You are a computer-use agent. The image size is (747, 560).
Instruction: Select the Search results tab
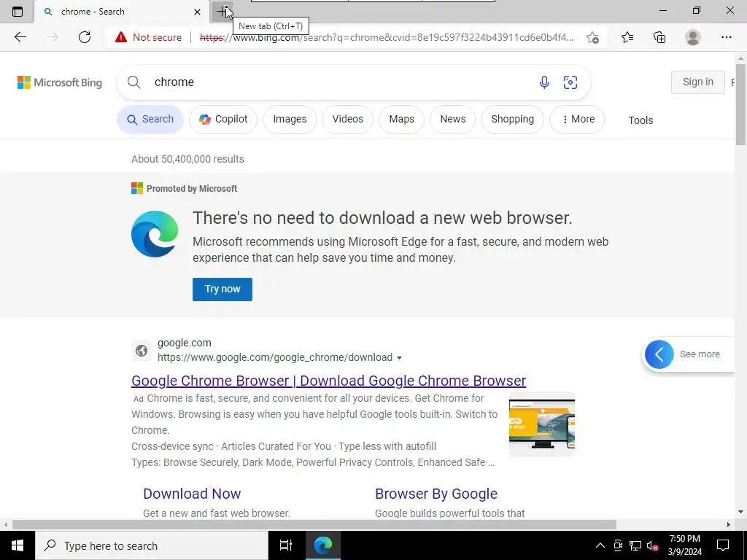[x=150, y=119]
